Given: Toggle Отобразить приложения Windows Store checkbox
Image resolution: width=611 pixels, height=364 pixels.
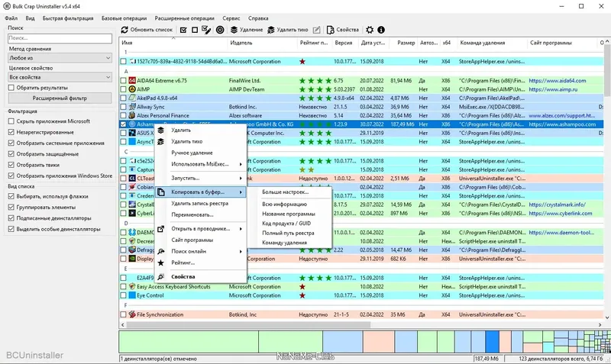Looking at the screenshot, I should (11, 176).
